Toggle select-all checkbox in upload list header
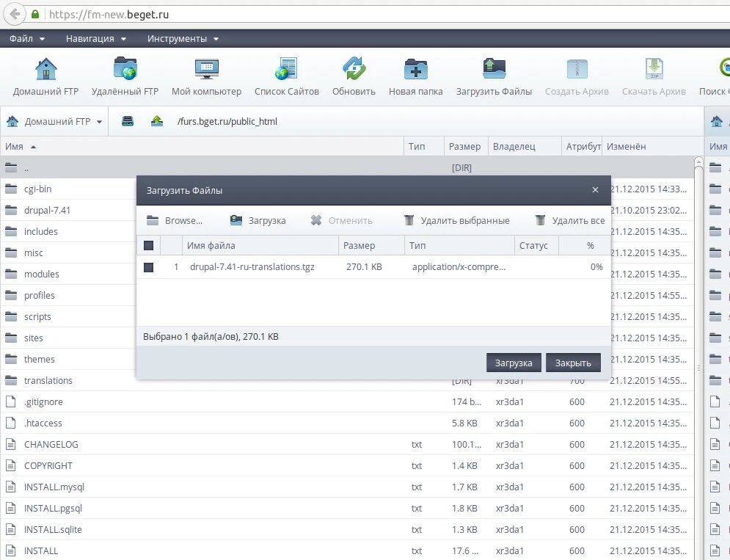 pyautogui.click(x=148, y=246)
